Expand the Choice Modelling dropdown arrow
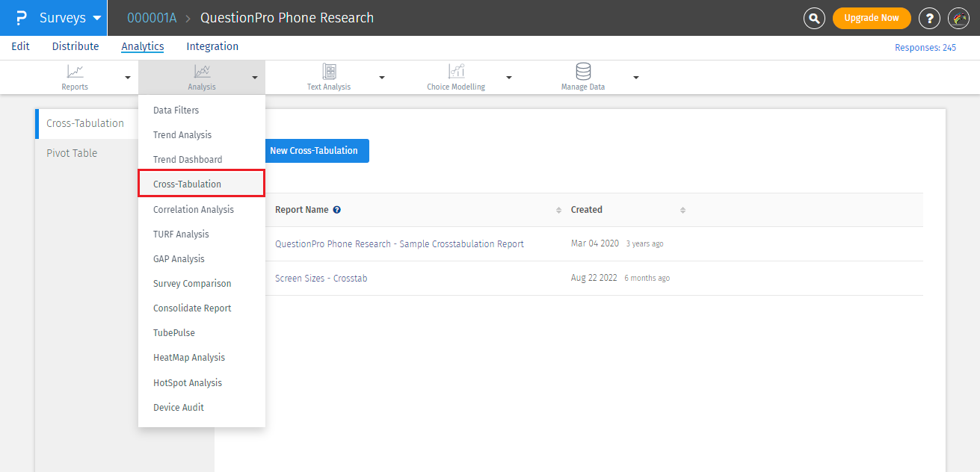The width and height of the screenshot is (980, 472). (509, 78)
